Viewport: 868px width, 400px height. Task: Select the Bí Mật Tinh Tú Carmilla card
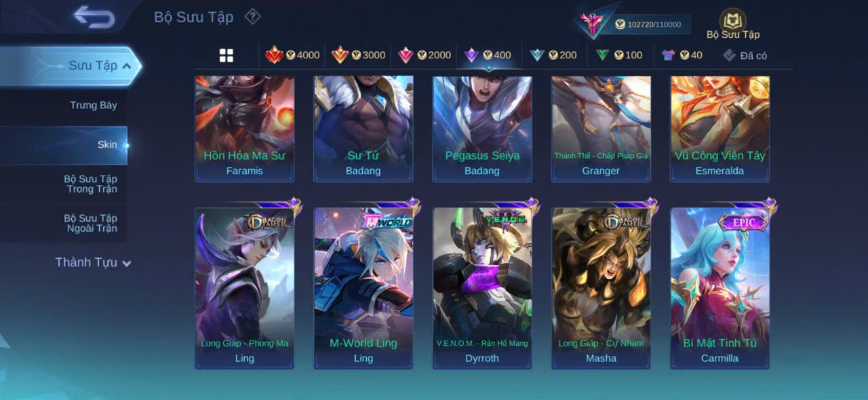[720, 288]
